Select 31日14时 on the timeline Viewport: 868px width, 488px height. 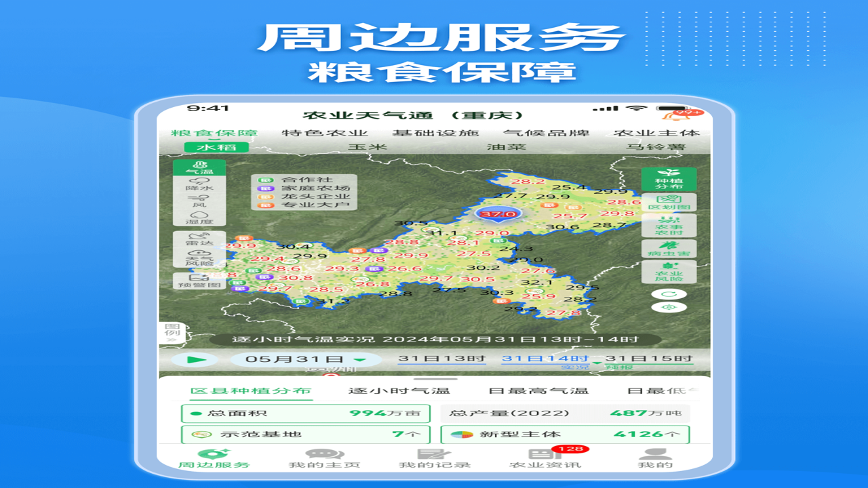tap(545, 359)
